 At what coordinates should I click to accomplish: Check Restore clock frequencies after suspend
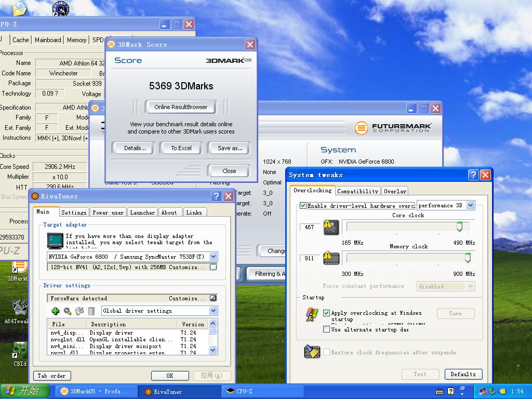point(326,352)
